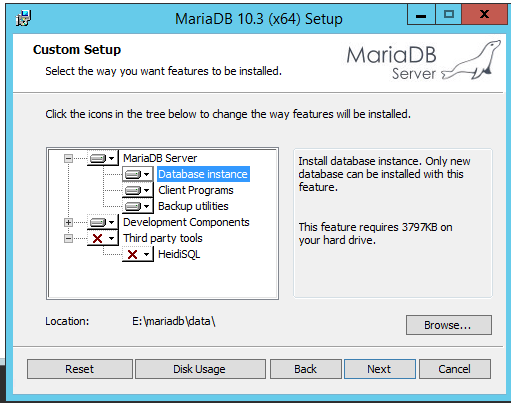Screen dimensions: 511x403
Task: Click the Reset button
Action: click(x=80, y=369)
